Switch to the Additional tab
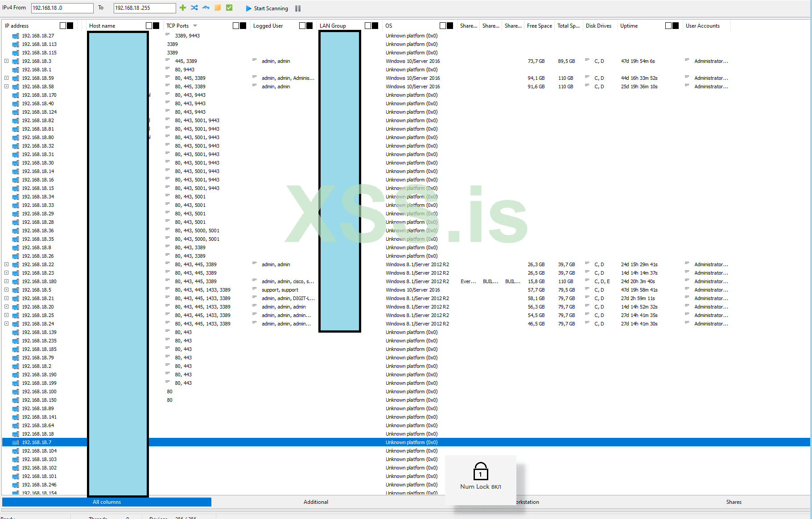 316,502
